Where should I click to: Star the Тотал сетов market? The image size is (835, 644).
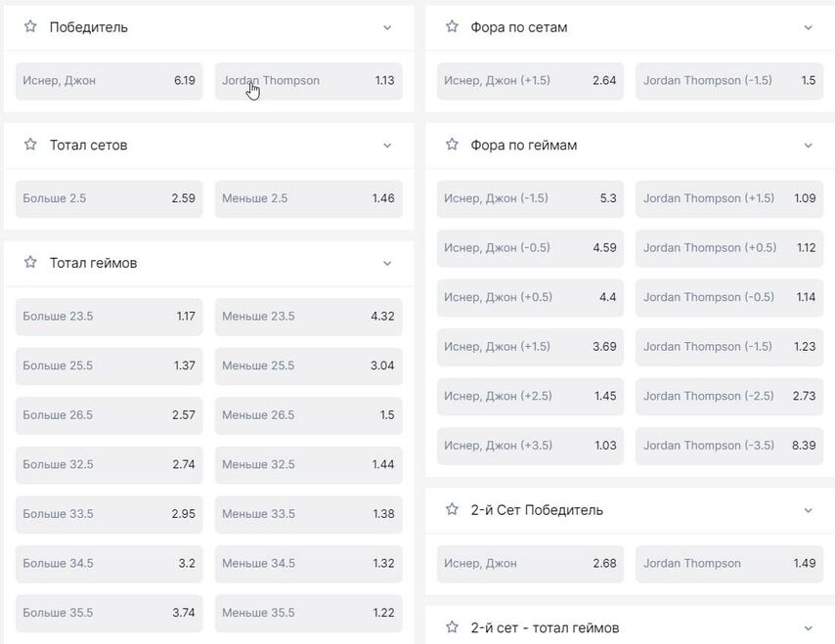pyautogui.click(x=30, y=145)
